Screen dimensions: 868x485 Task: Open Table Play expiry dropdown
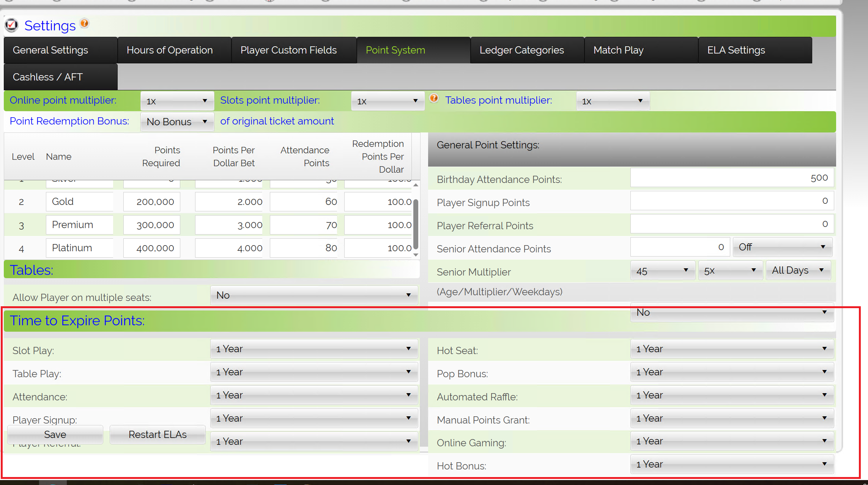click(x=314, y=372)
